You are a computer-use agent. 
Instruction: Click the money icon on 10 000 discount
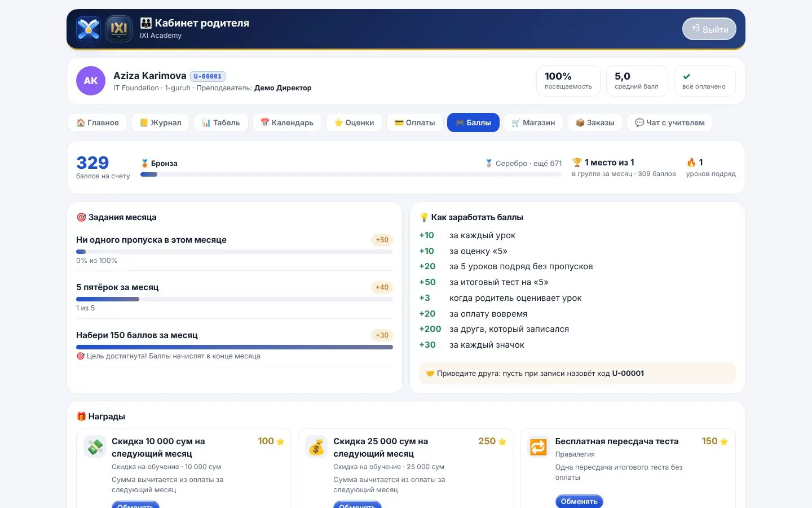(x=95, y=446)
